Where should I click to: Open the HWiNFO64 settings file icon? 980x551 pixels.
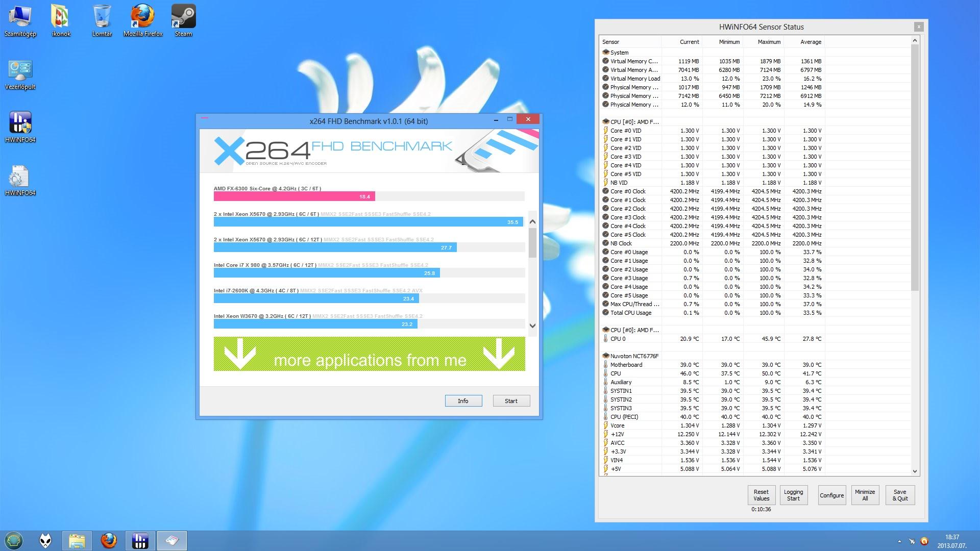[x=20, y=181]
